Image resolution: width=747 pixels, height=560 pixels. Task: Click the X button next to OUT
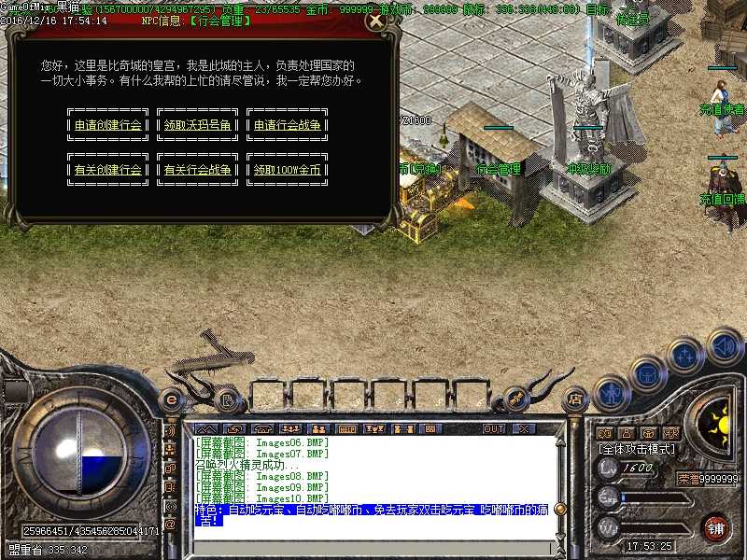[x=524, y=429]
